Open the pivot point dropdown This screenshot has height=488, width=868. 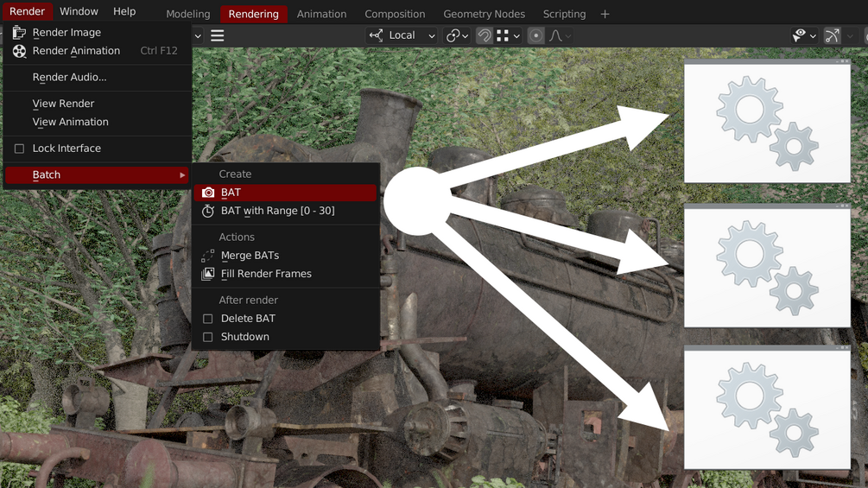(457, 35)
